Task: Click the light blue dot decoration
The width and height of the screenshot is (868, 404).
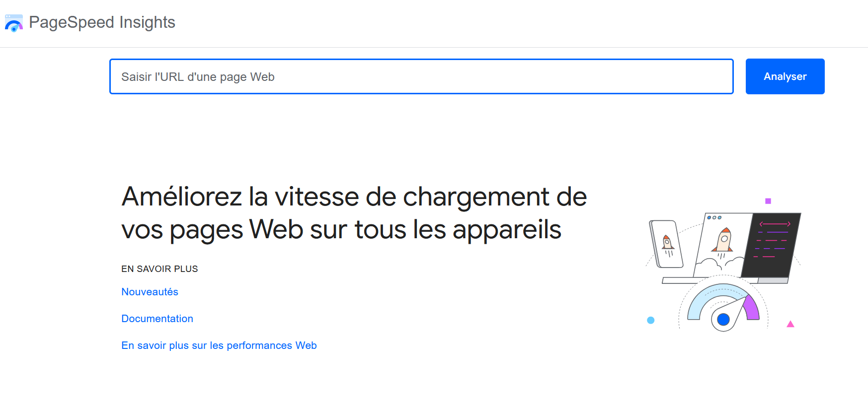Action: pos(651,320)
